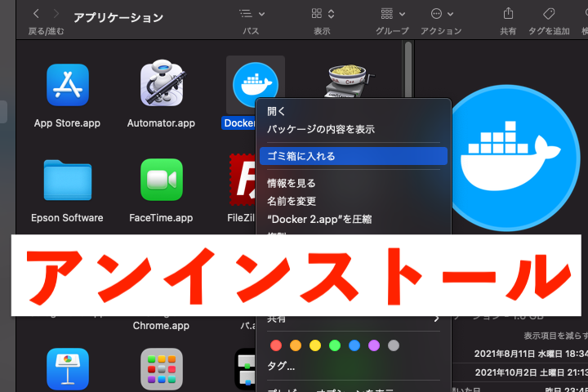Apply the green tag color
This screenshot has width=588, height=392.
coord(335,345)
